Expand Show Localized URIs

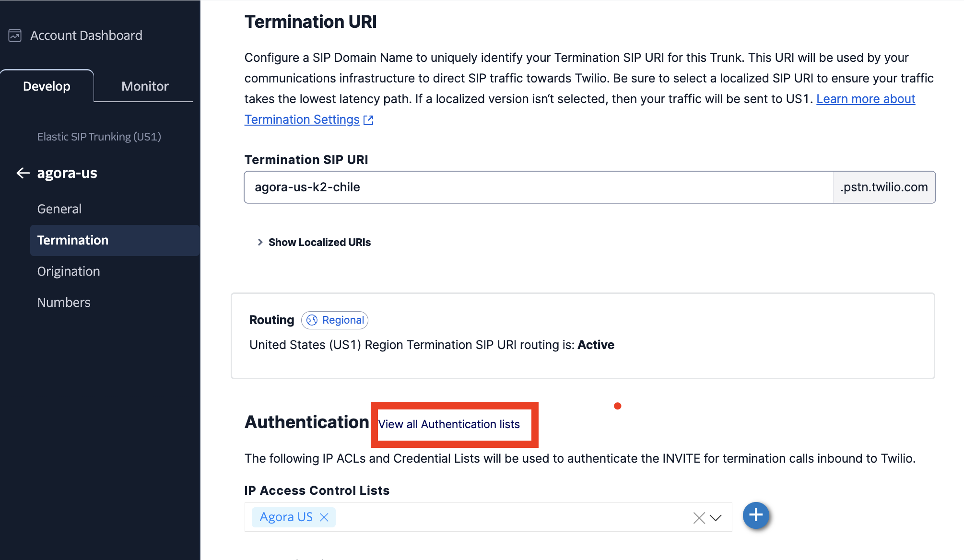coord(319,242)
